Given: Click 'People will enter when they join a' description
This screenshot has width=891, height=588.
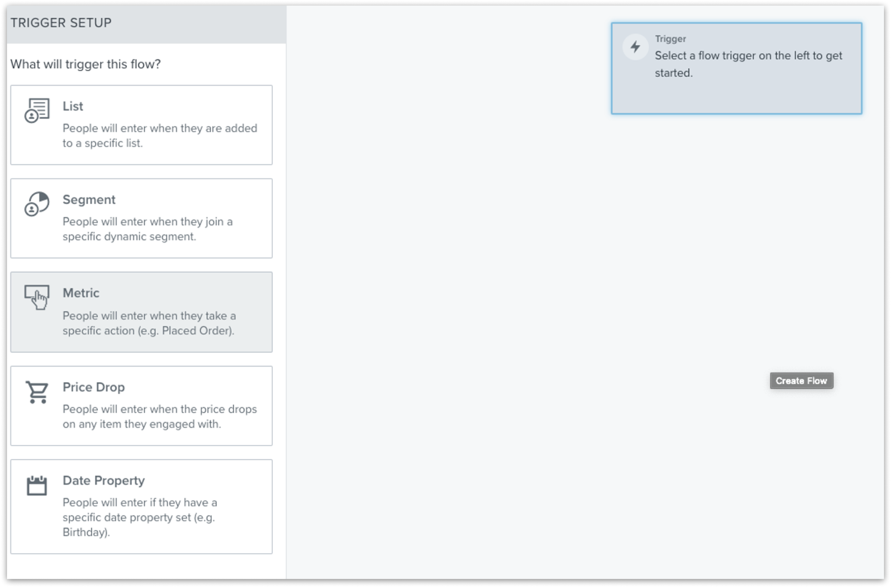Looking at the screenshot, I should point(147,222).
